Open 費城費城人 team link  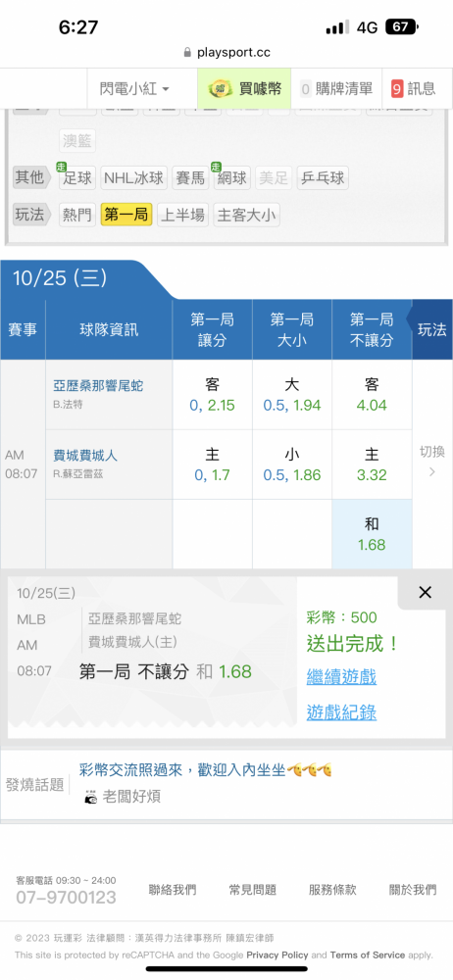coord(85,456)
